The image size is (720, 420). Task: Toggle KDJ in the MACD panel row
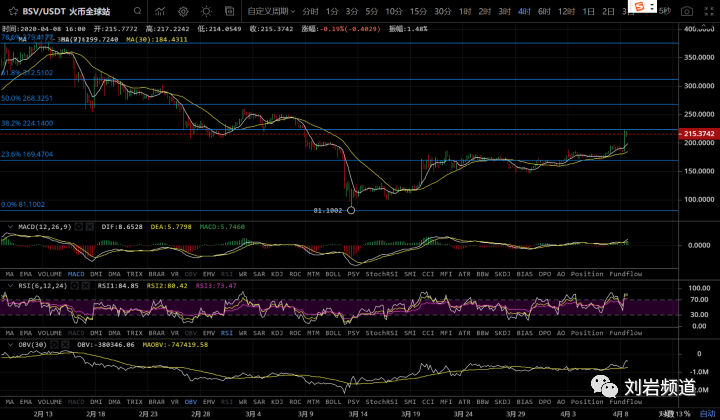pyautogui.click(x=277, y=274)
